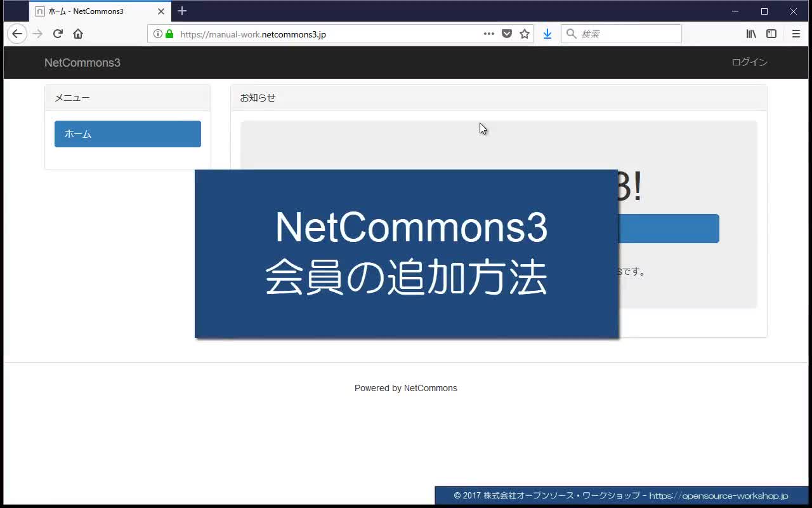Click the blue button under the welcome heading
812x508 pixels.
(x=668, y=229)
